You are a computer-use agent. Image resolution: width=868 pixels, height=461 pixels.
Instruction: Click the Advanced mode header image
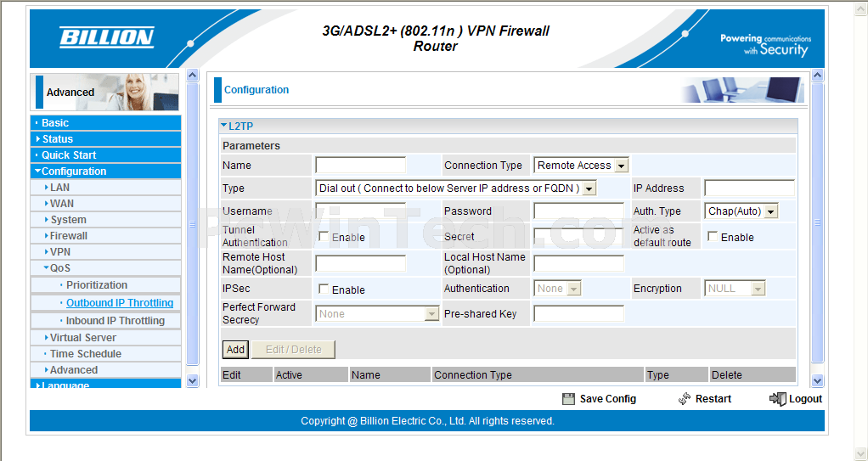tap(105, 92)
